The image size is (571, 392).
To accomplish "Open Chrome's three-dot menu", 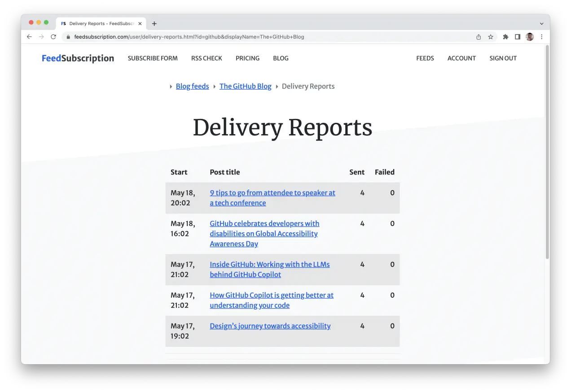I will [542, 37].
